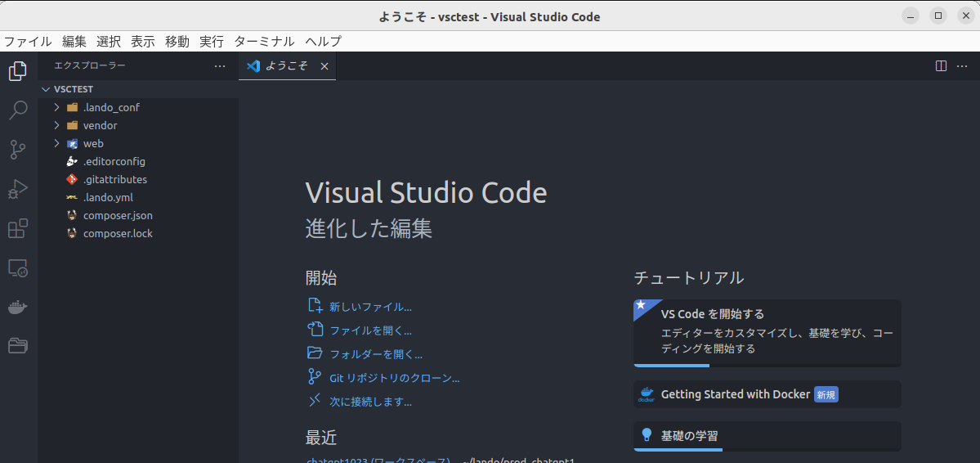
Task: Select the .gitattributes file name
Action: coord(115,180)
